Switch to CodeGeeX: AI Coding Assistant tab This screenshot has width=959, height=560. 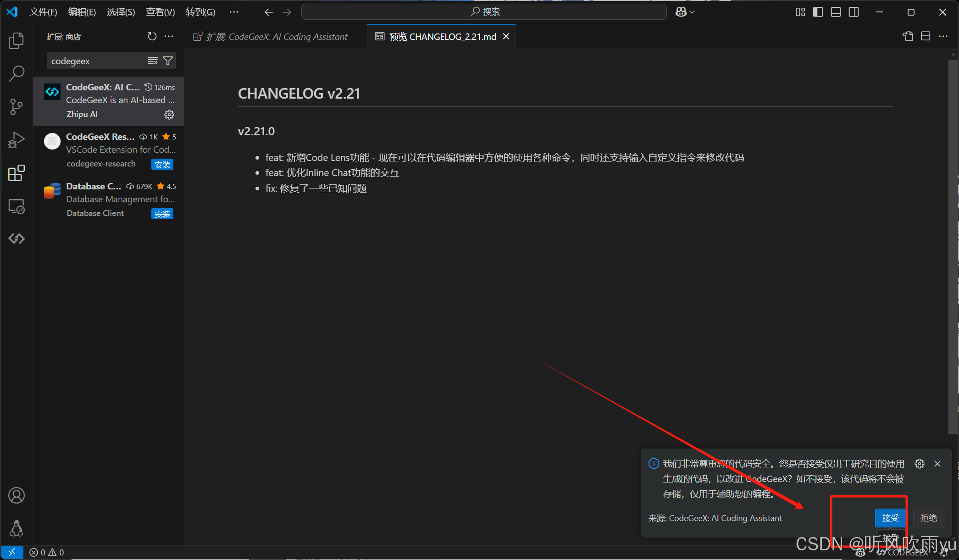click(x=277, y=37)
